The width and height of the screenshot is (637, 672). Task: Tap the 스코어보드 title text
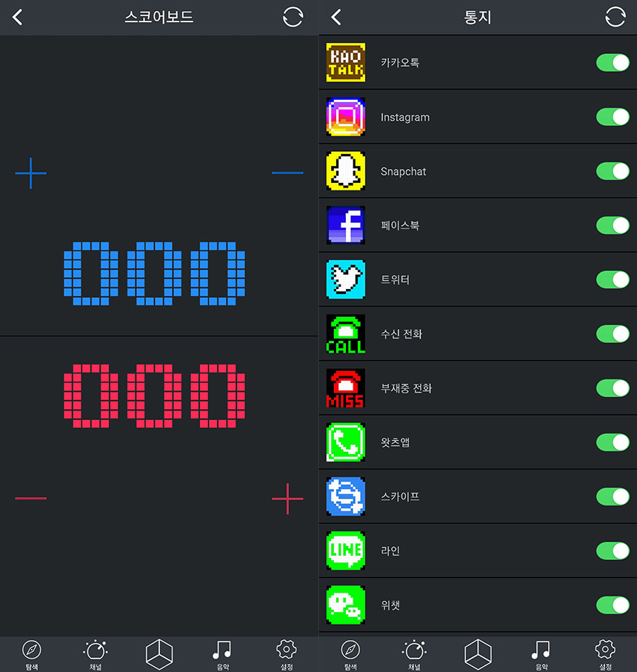coord(159,17)
